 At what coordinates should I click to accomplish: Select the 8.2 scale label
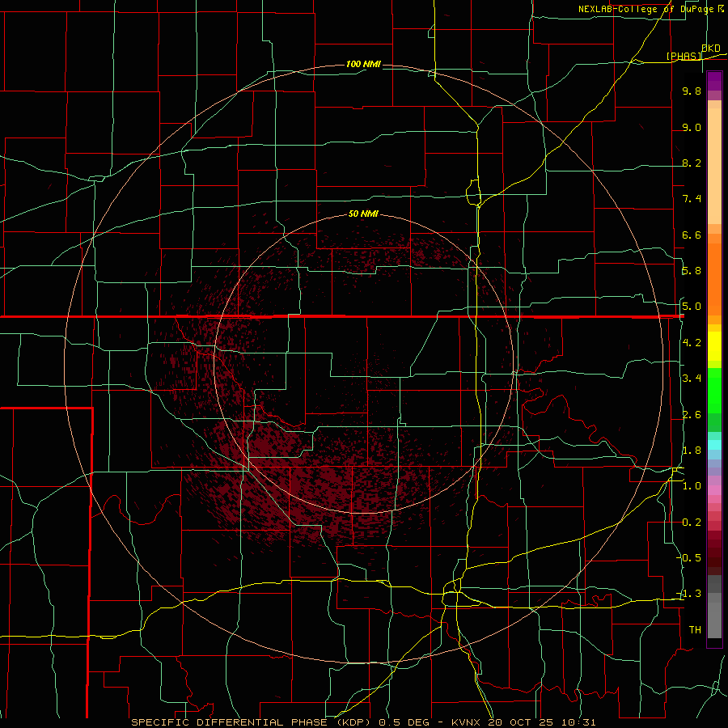coord(692,163)
